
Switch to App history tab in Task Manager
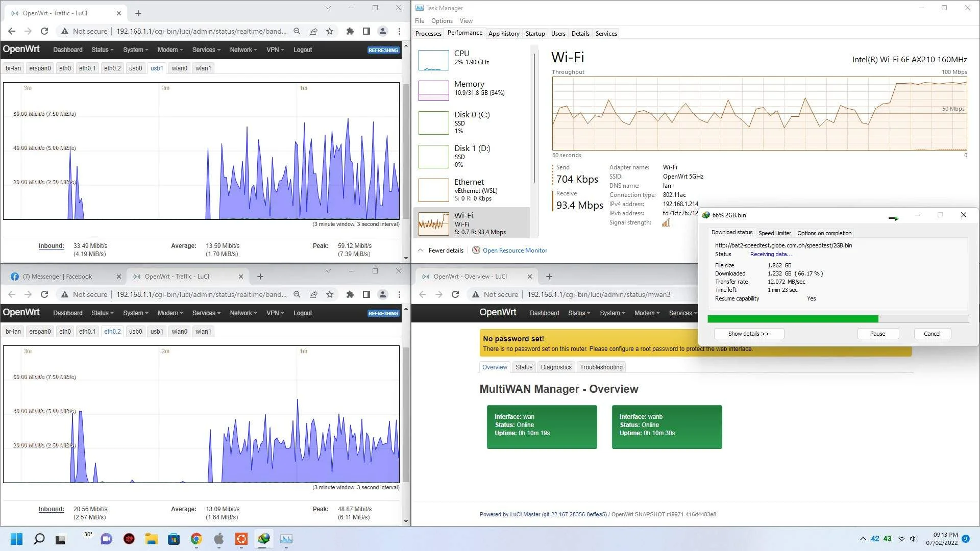[x=504, y=34]
